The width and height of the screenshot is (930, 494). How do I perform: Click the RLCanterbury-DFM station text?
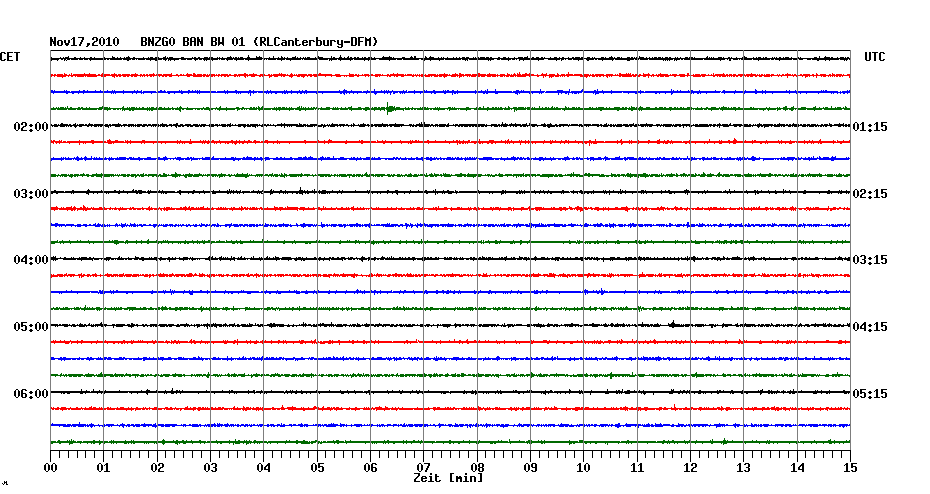tap(316, 42)
